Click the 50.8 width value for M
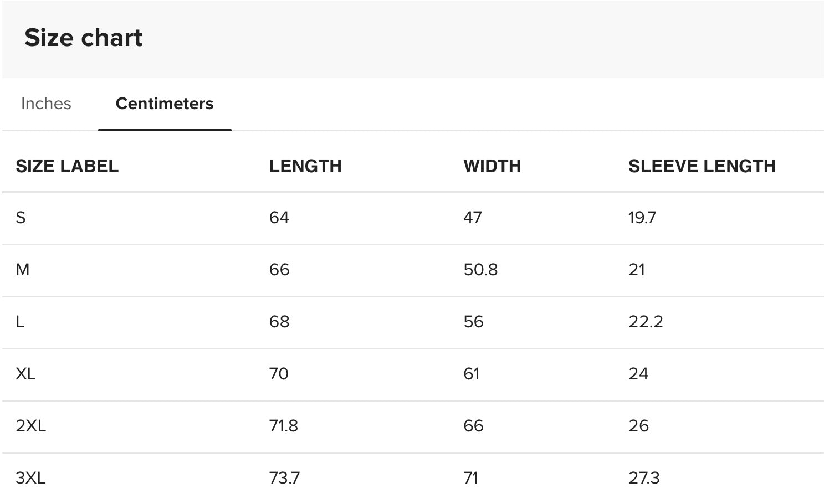Image resolution: width=824 pixels, height=504 pixels. pyautogui.click(x=480, y=270)
